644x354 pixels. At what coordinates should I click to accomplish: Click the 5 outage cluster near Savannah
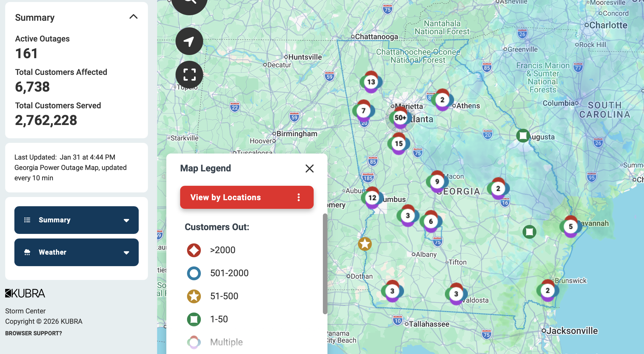pyautogui.click(x=570, y=227)
